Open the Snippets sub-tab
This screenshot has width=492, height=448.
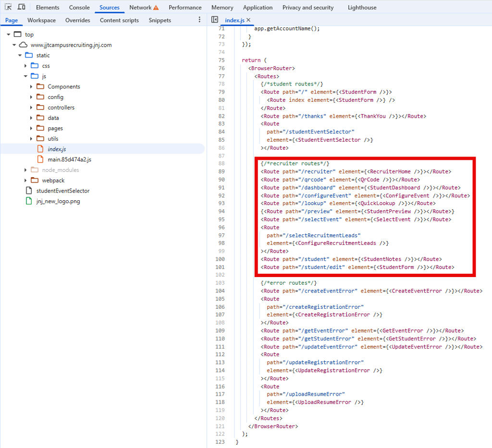pyautogui.click(x=160, y=20)
